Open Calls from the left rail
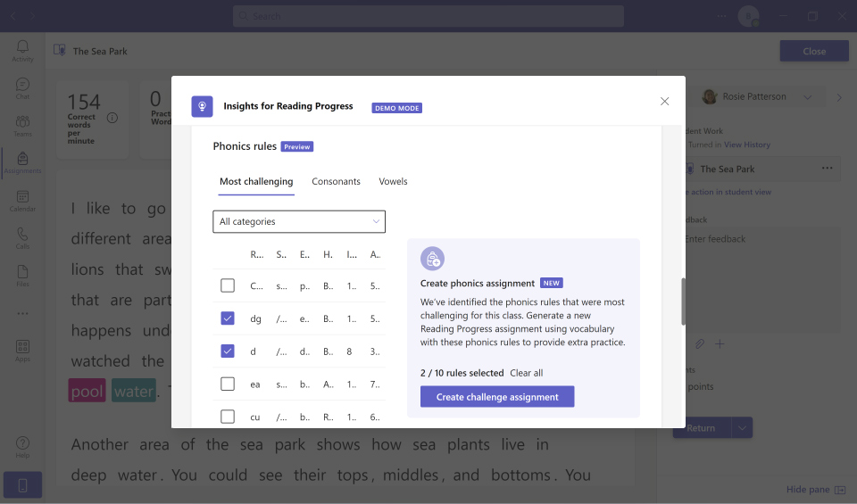This screenshot has height=504, width=857. pos(22,238)
